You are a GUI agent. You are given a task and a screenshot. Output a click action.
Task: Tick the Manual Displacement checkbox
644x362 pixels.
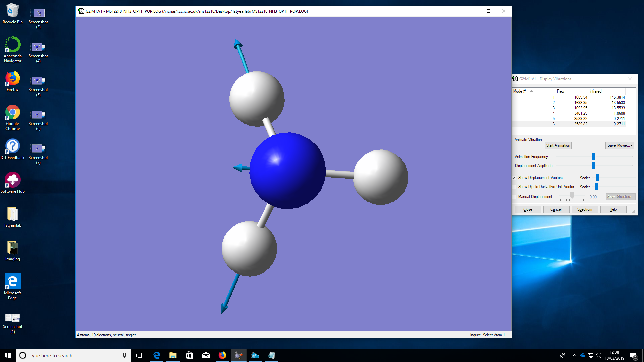point(514,197)
